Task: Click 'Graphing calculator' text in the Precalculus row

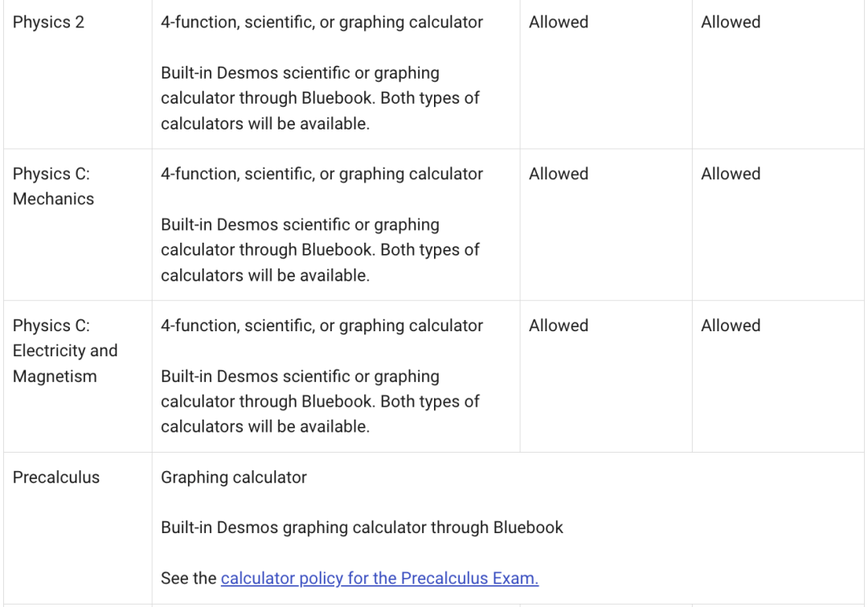Action: [234, 478]
